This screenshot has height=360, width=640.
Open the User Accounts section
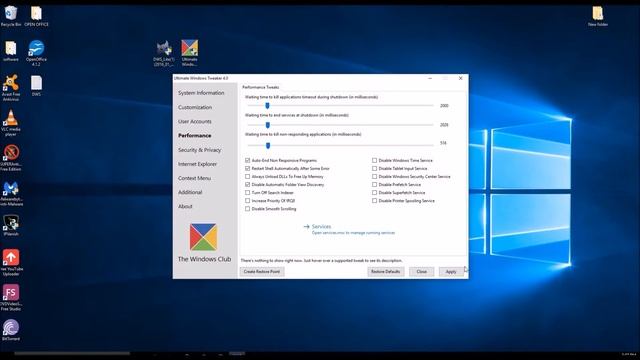pos(195,122)
